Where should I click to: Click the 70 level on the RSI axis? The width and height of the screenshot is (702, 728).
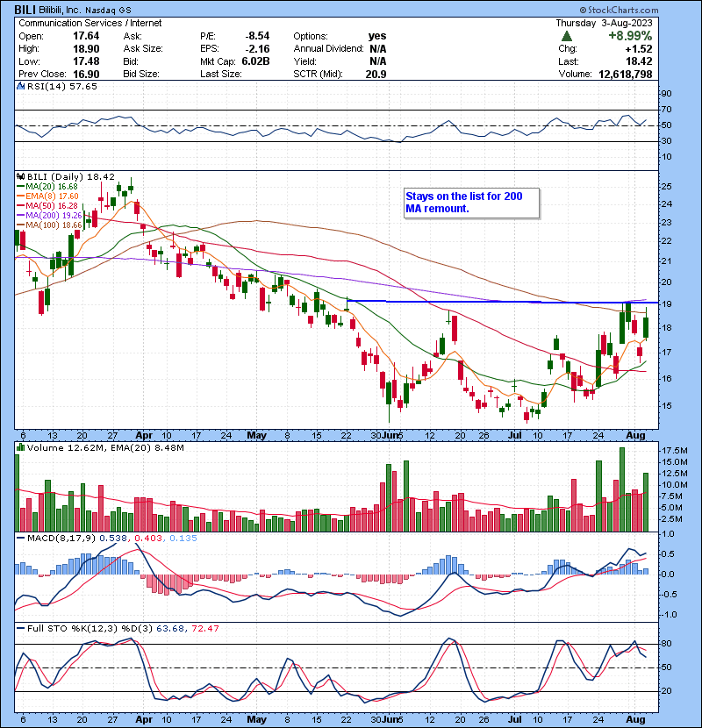coord(666,110)
